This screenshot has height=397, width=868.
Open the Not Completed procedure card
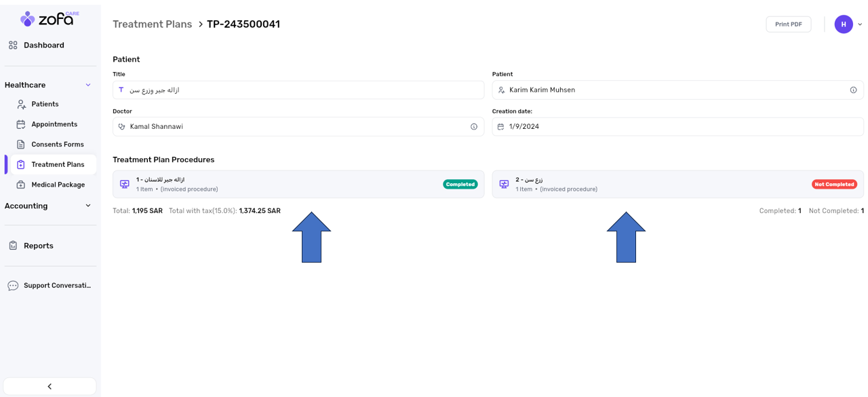pos(677,184)
